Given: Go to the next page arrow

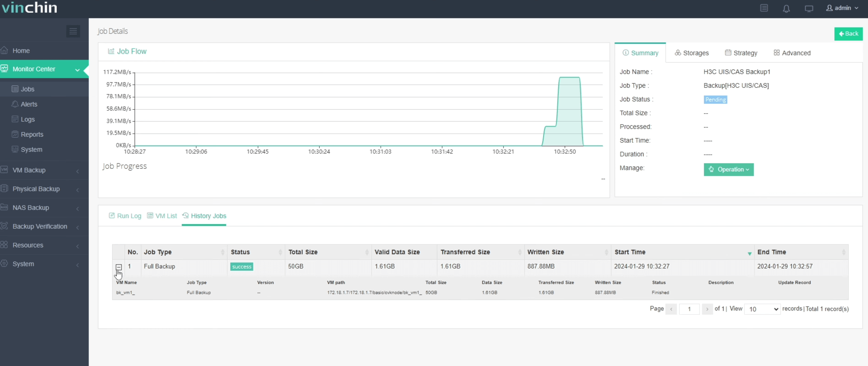Looking at the screenshot, I should coord(707,309).
